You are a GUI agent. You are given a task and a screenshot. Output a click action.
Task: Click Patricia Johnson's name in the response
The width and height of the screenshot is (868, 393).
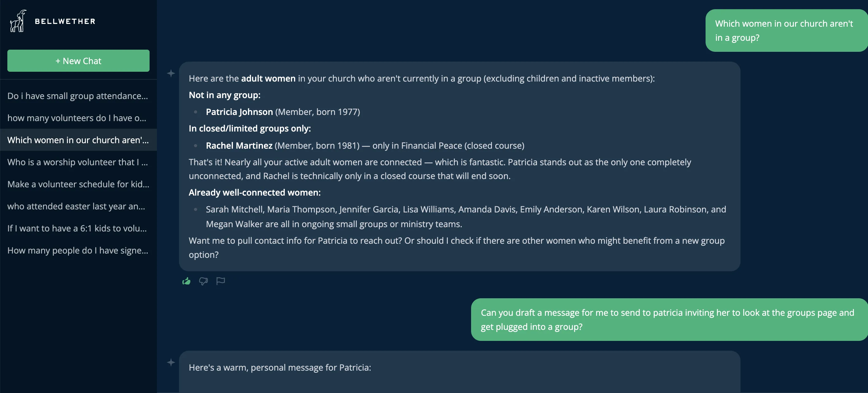[x=239, y=112]
